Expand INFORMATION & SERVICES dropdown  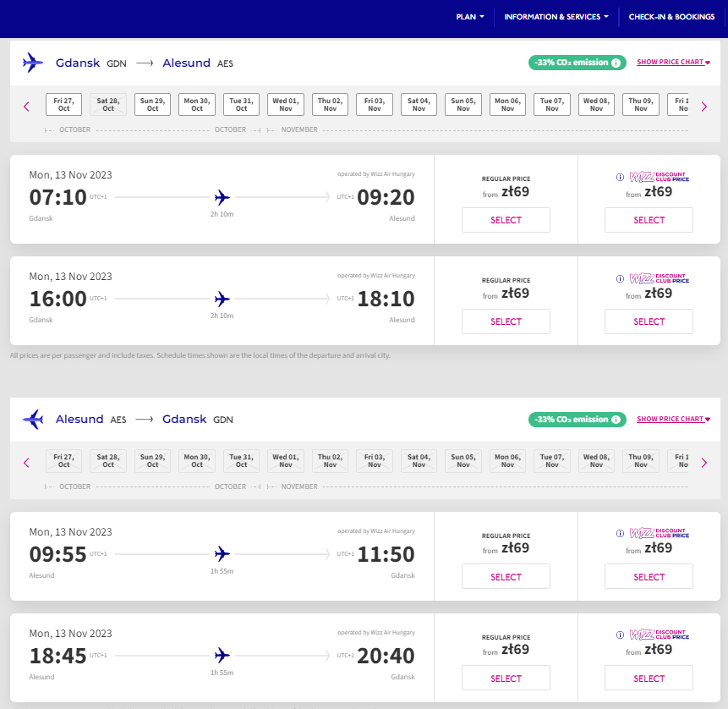point(556,17)
